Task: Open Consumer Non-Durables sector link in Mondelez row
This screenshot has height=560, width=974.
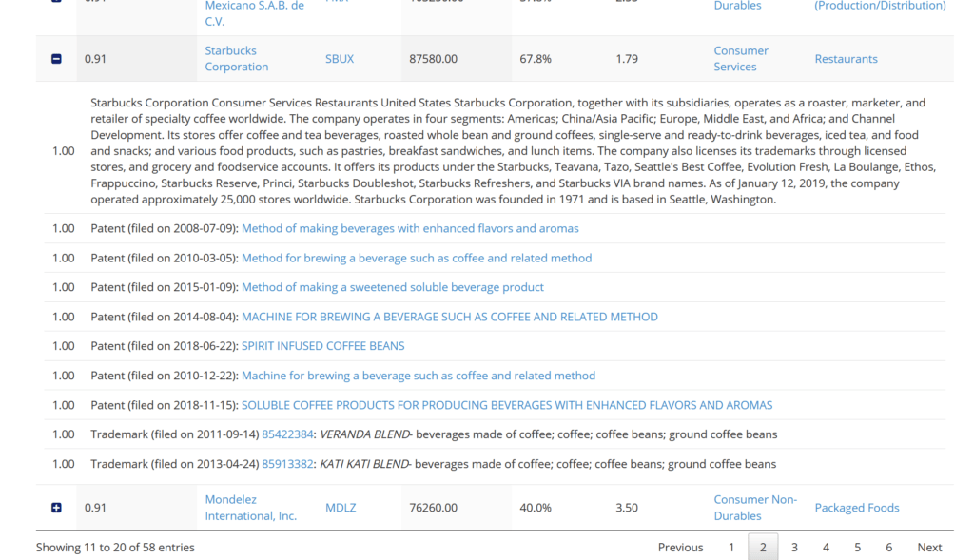Action: pos(754,508)
